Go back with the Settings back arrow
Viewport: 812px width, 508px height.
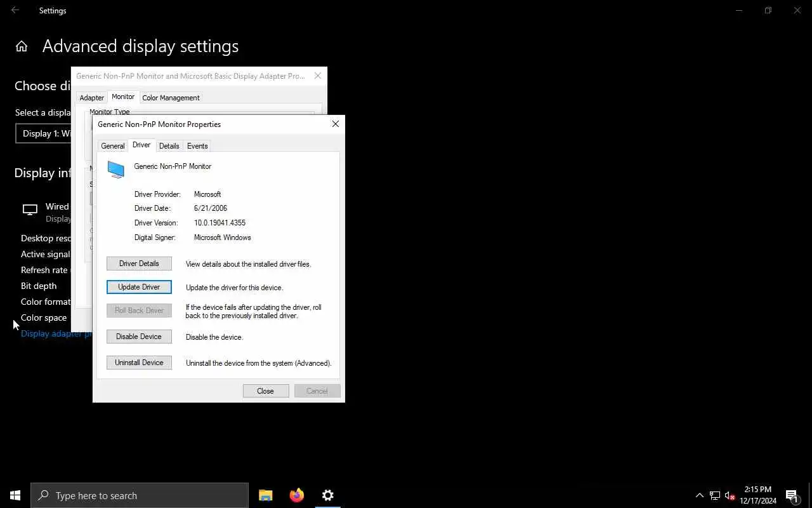pyautogui.click(x=15, y=10)
